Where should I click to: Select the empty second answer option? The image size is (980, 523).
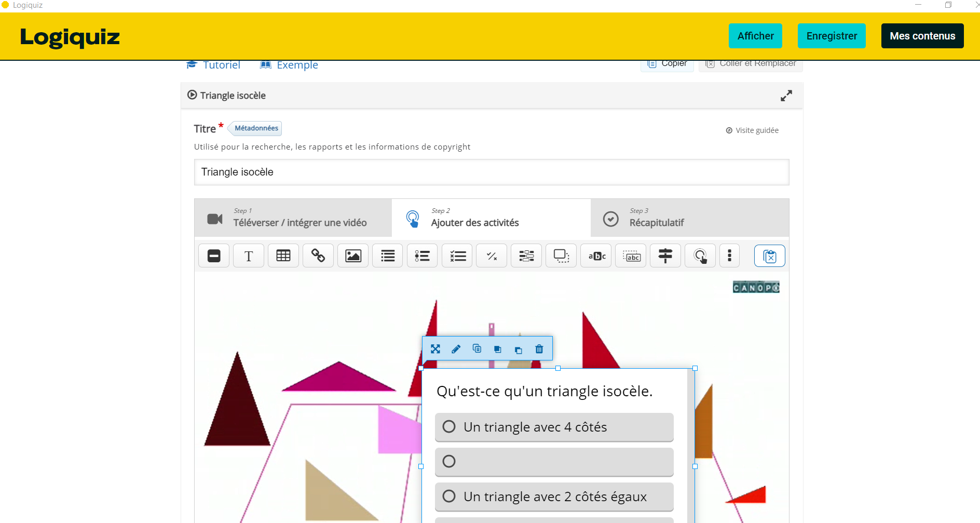[554, 462]
